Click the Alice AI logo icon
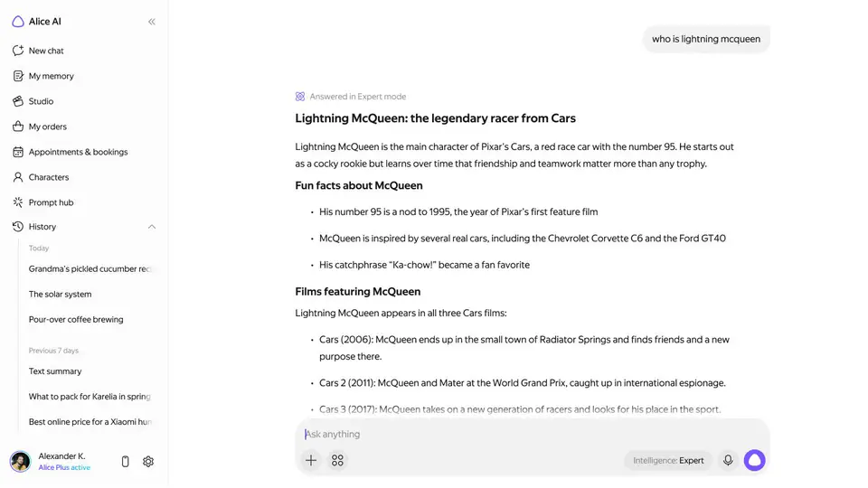The width and height of the screenshot is (868, 488). (x=18, y=22)
